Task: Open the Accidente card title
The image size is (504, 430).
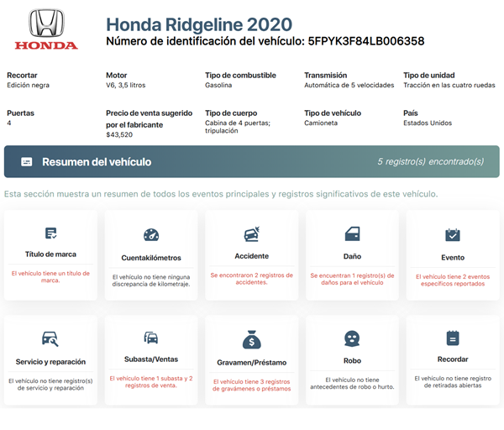Action: 251,255
